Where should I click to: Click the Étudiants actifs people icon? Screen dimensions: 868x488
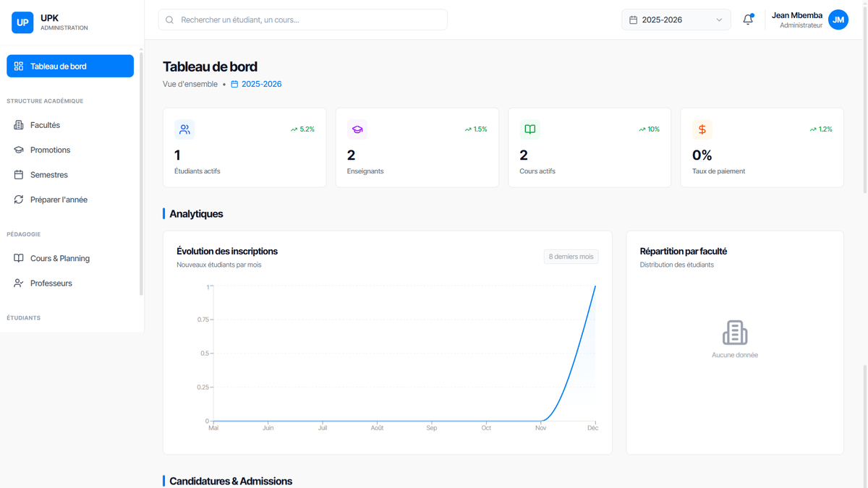coord(184,129)
